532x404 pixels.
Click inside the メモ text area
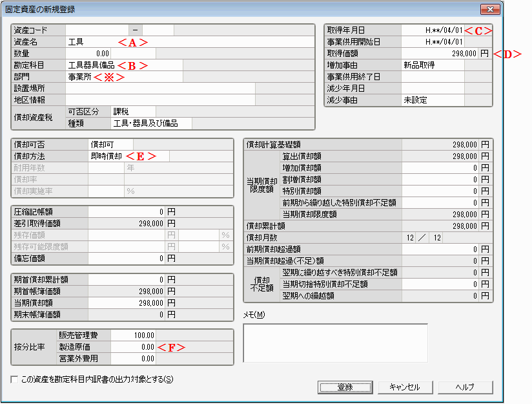pyautogui.click(x=334, y=343)
